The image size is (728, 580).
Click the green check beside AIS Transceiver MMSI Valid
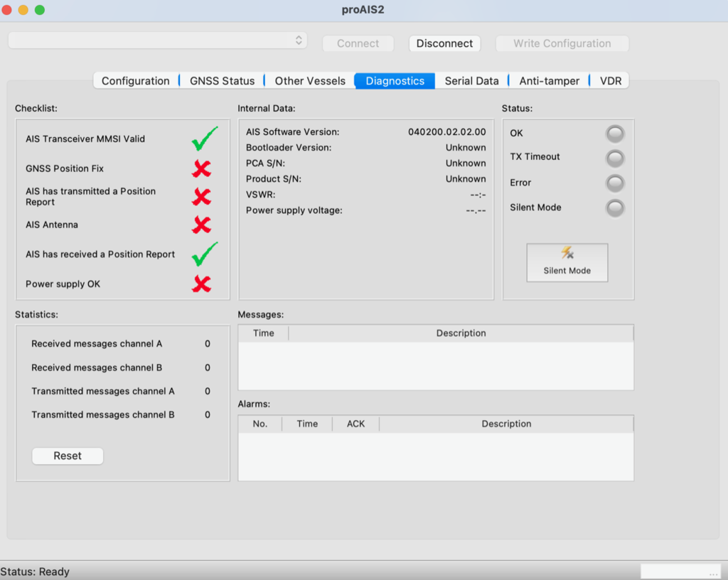tap(205, 139)
